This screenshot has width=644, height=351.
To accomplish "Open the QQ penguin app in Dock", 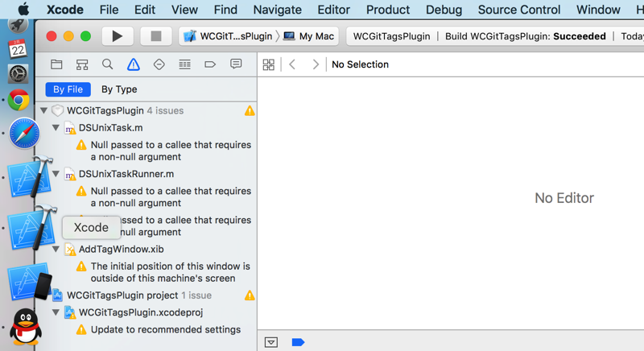I will [x=26, y=327].
